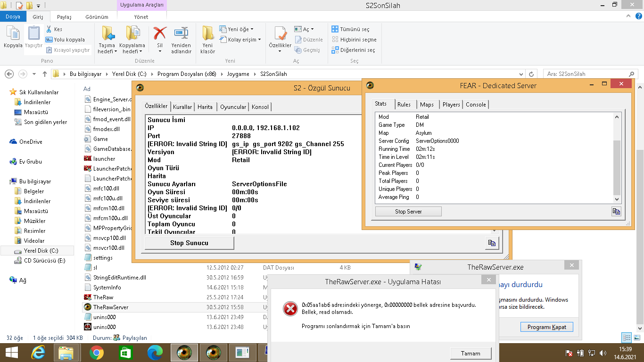Screen dimensions: 644x362
Task: Copy stats with the FEAR window's clipboard icon
Action: coord(616,211)
